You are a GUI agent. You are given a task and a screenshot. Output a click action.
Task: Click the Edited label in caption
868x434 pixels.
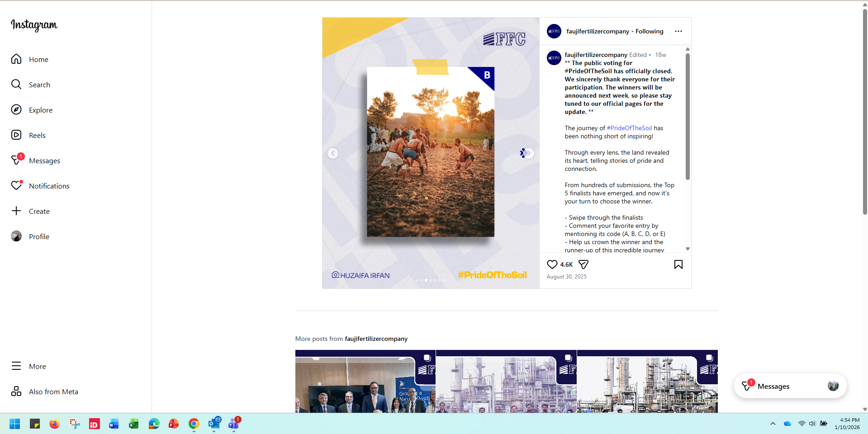coord(638,55)
